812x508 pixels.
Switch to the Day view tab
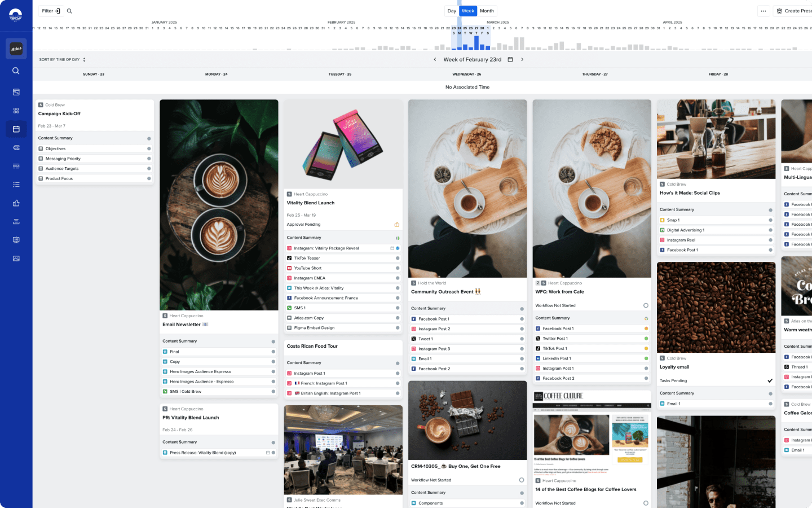pos(452,11)
